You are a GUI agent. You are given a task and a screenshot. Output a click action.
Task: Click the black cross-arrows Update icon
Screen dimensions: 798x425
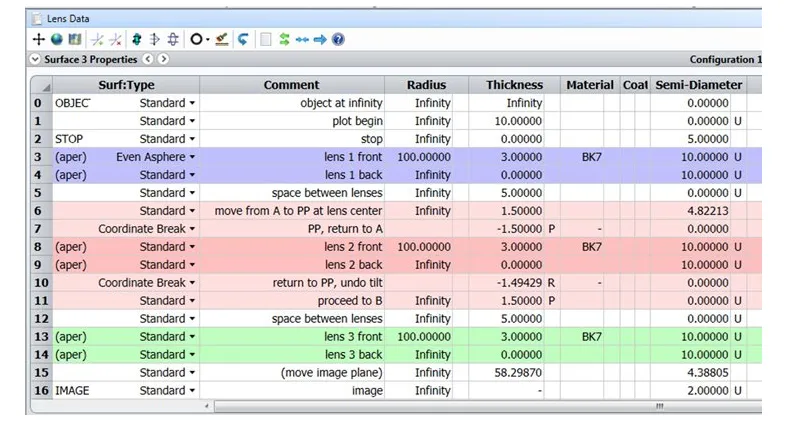(39, 39)
